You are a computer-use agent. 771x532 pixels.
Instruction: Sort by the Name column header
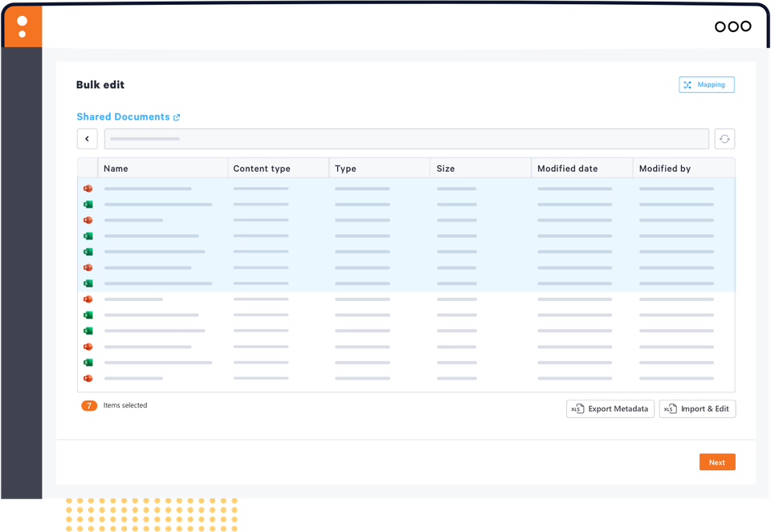(116, 168)
